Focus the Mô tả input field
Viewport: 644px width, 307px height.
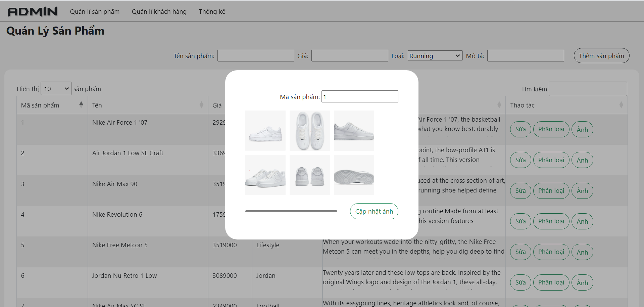[x=526, y=56]
